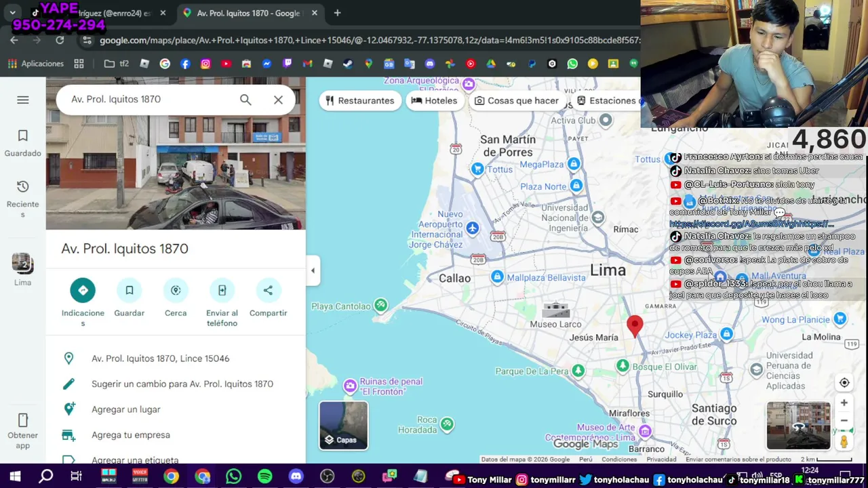Image resolution: width=868 pixels, height=488 pixels.
Task: Open the Google Maps bookmark icon
Action: click(x=368, y=64)
